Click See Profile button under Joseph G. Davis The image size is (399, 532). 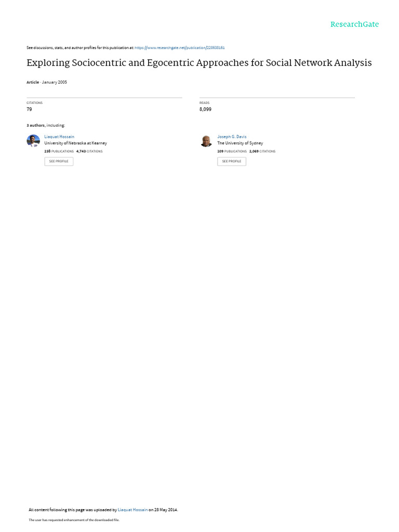pyautogui.click(x=232, y=161)
